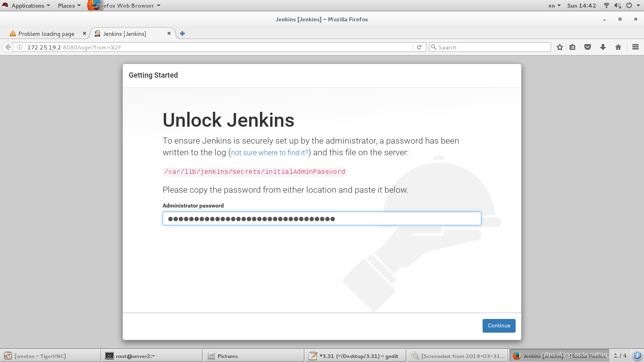Click the clock showing Sun 14:42

(x=581, y=6)
